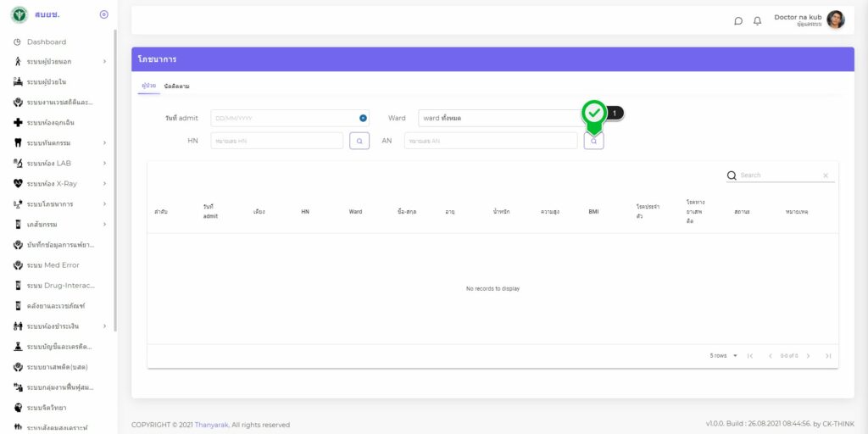Clear the table search with X icon

point(826,175)
